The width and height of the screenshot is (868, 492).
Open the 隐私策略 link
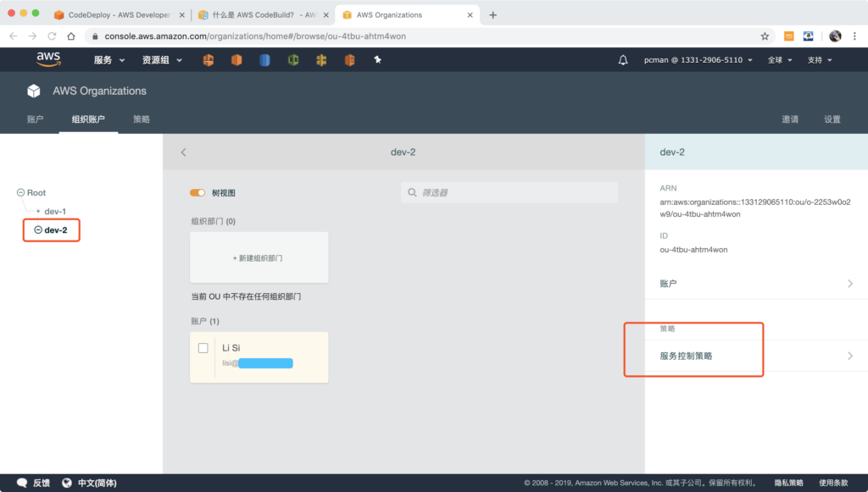pos(789,483)
